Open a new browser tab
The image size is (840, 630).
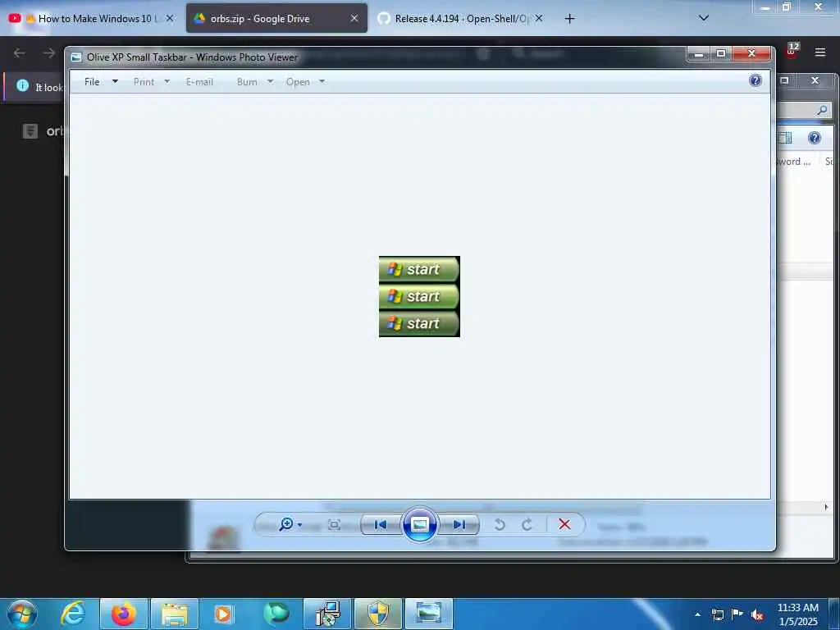569,19
